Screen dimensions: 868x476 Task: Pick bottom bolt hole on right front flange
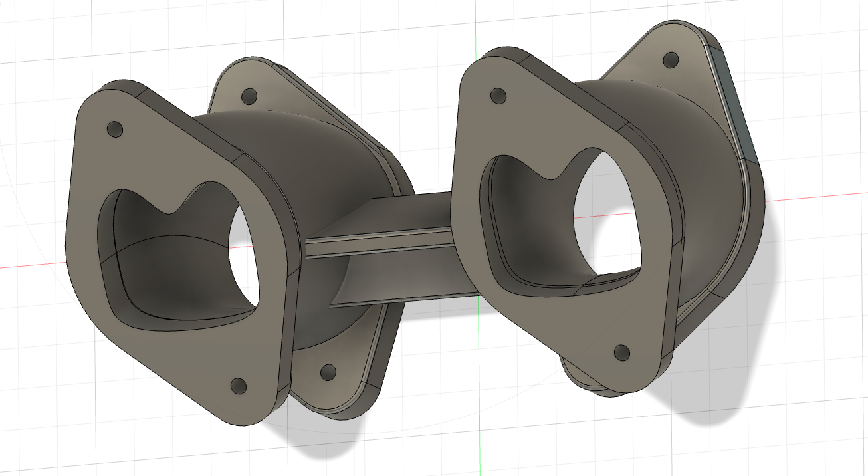coord(622,352)
